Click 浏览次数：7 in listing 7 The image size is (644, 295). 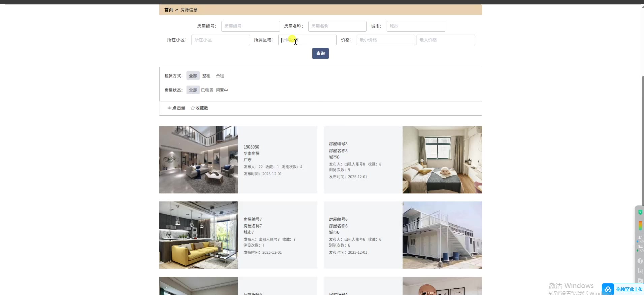(254, 245)
